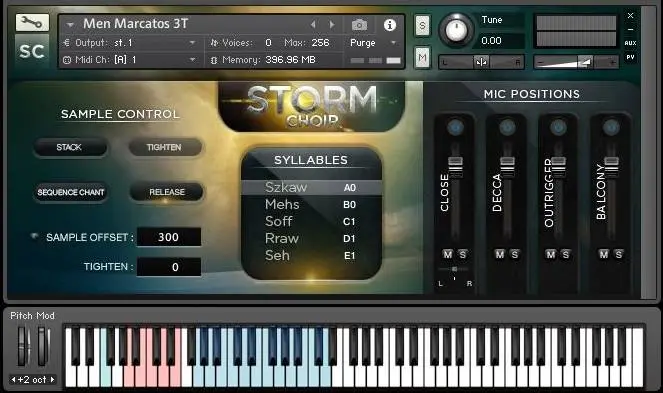Click the OUTRIGGER mic volume fader
The height and width of the screenshot is (393, 663).
click(559, 167)
